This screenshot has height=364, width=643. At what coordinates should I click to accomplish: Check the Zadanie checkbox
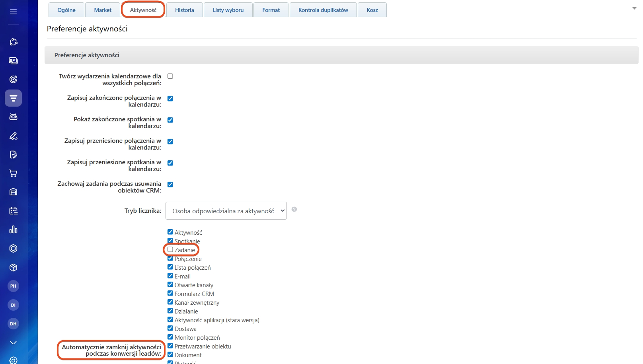170,250
